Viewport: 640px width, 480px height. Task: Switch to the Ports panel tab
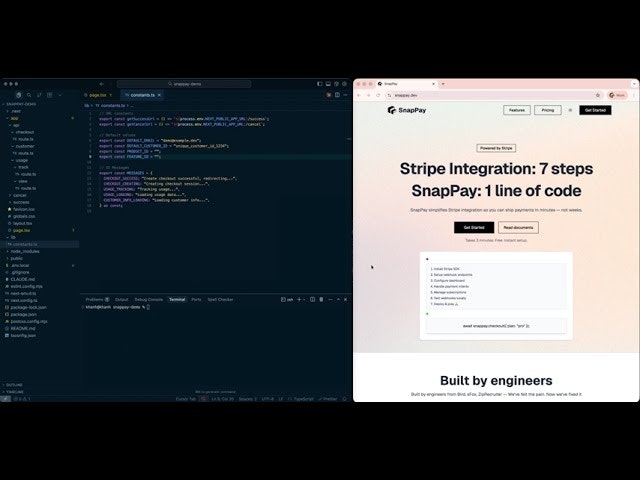[x=196, y=300]
